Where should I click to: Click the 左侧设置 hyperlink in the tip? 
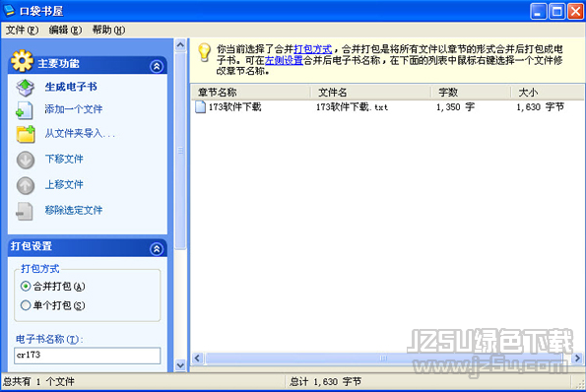(x=284, y=60)
